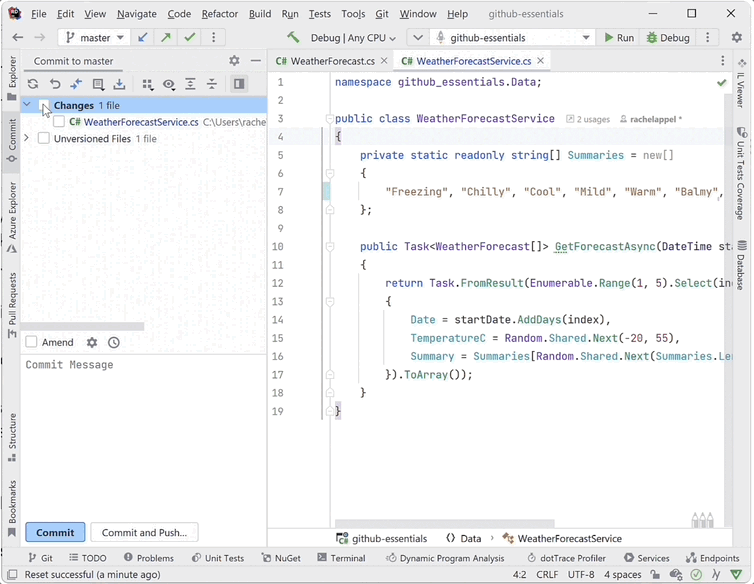The width and height of the screenshot is (754, 584).
Task: Open the master branch dropdown
Action: (93, 38)
